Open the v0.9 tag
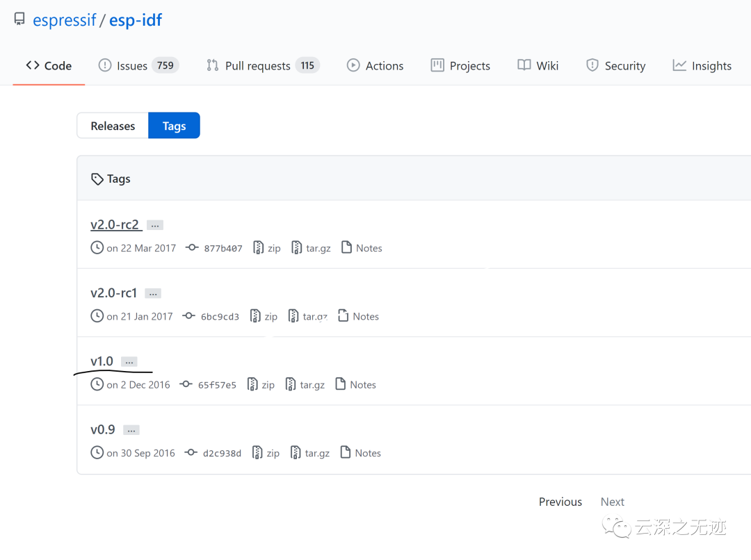This screenshot has height=560, width=751. (103, 430)
